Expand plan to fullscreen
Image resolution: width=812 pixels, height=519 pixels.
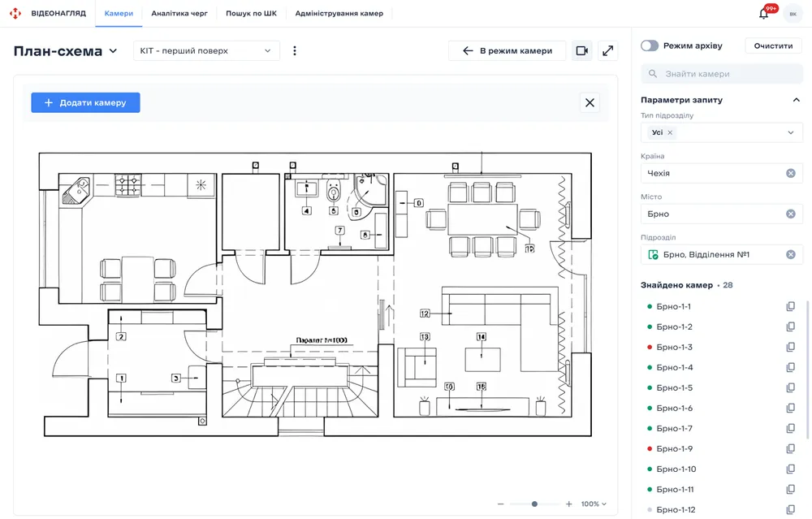[608, 50]
